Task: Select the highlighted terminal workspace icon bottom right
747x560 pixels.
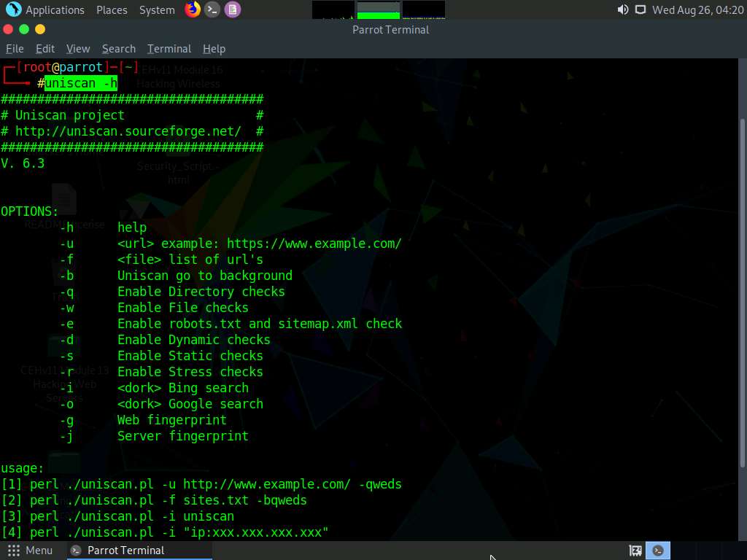Action: (658, 551)
